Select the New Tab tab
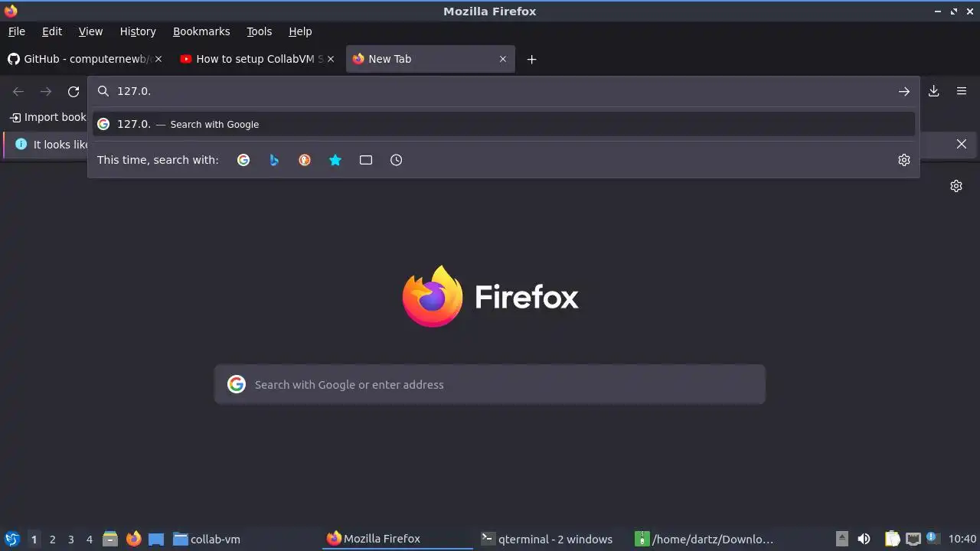The height and width of the screenshot is (551, 980). [430, 59]
